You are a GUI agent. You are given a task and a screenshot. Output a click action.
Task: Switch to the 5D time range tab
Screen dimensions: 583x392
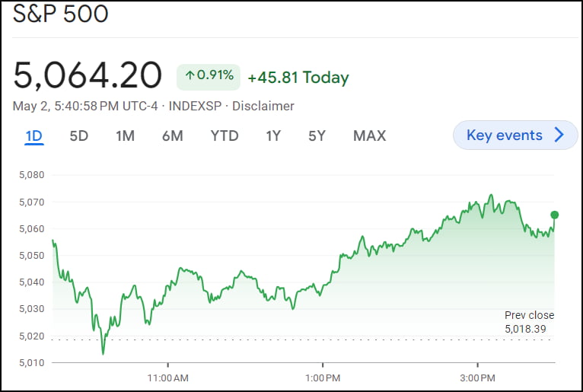79,135
